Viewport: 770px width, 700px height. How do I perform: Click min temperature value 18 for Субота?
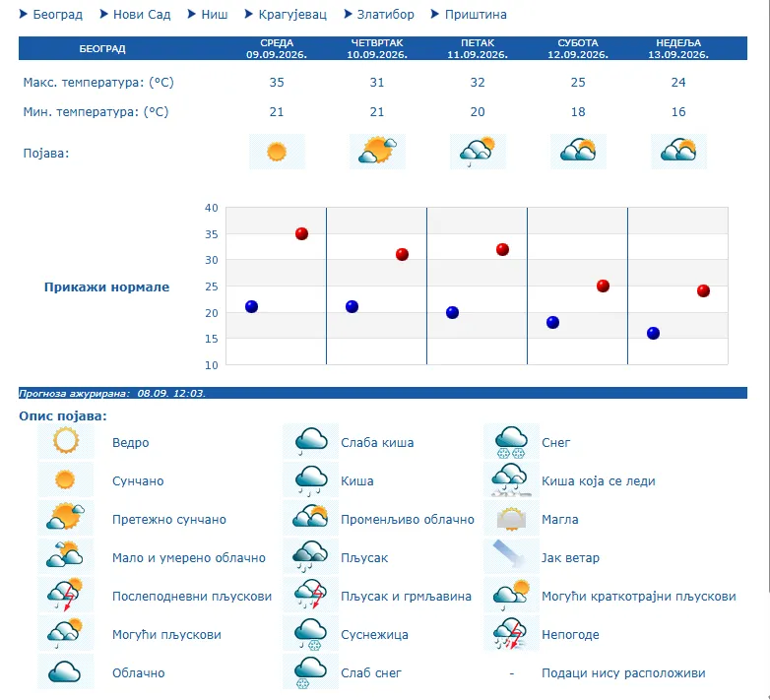click(578, 112)
